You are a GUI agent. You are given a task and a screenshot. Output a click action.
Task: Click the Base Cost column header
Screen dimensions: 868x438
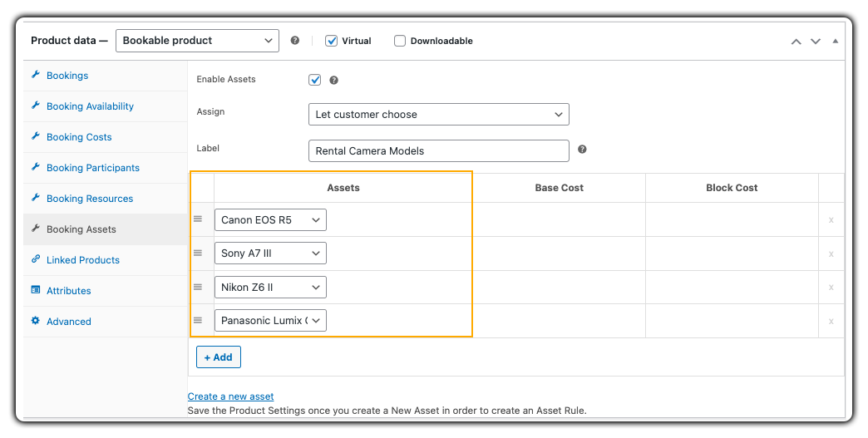click(559, 188)
